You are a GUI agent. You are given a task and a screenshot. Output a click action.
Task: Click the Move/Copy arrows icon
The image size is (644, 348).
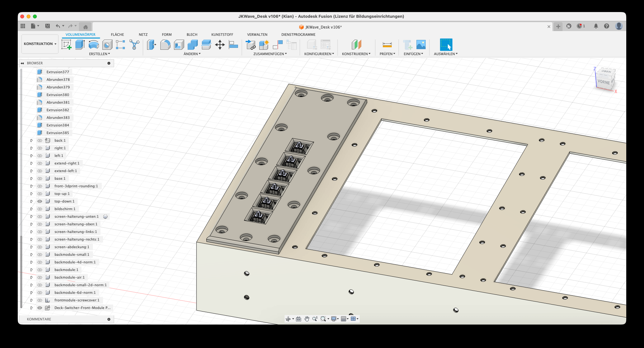coord(220,45)
